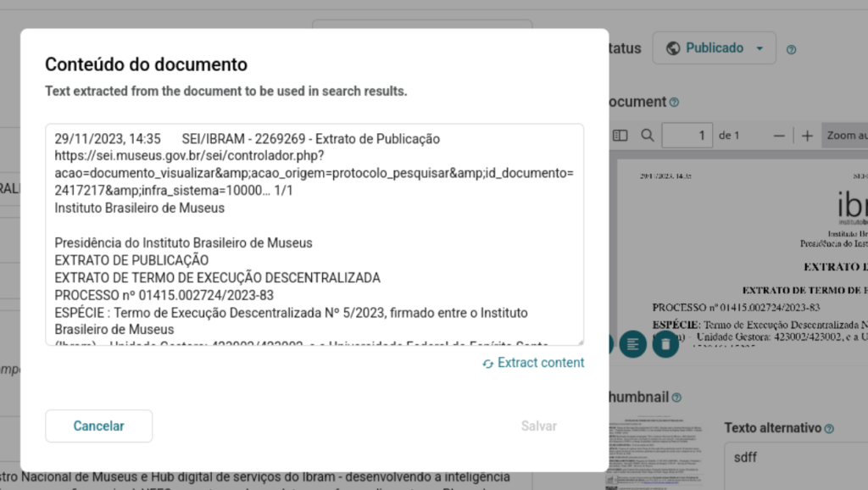
Task: Open the Publicado status dropdown
Action: tap(714, 48)
